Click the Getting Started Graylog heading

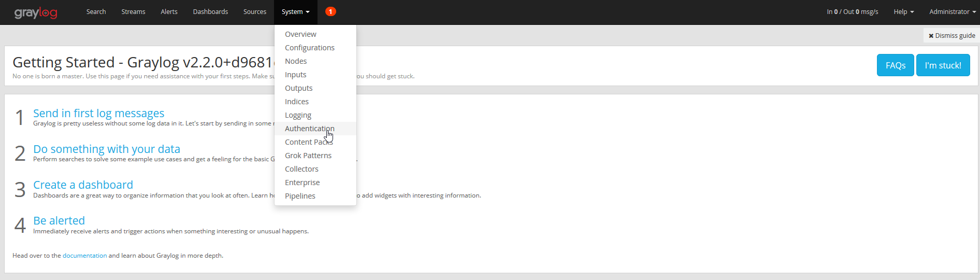coord(143,62)
